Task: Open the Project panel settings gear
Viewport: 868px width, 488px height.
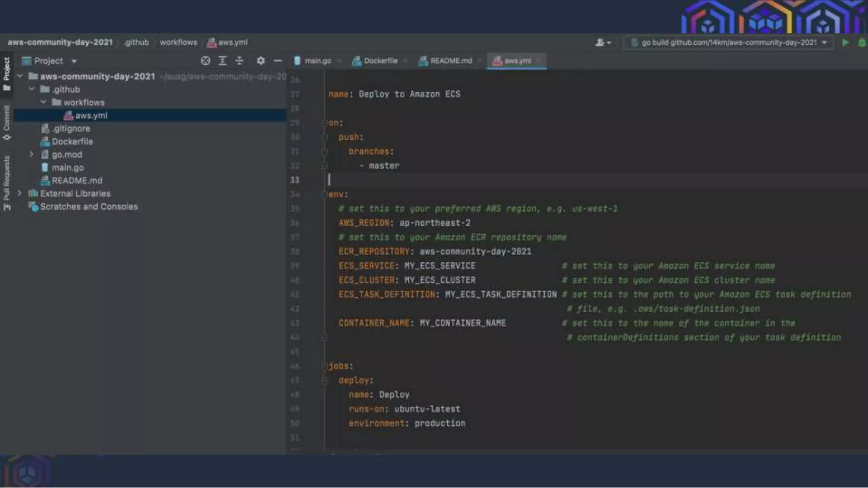Action: click(x=261, y=61)
